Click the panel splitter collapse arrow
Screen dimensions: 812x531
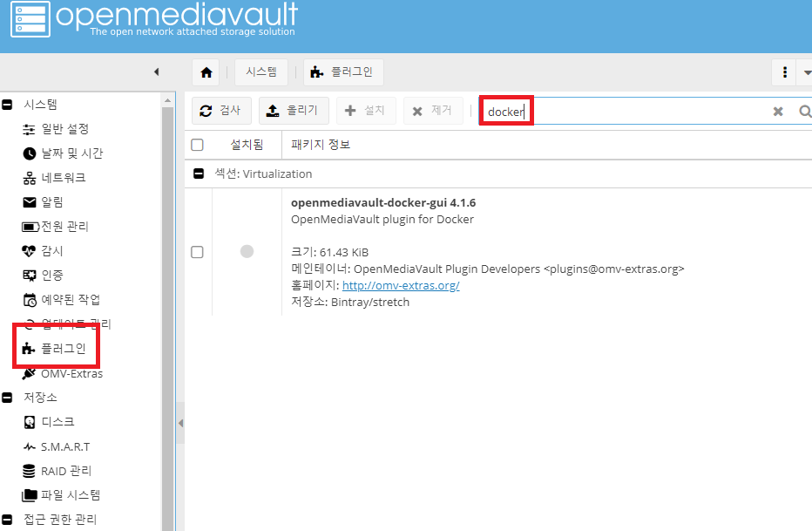click(x=180, y=423)
